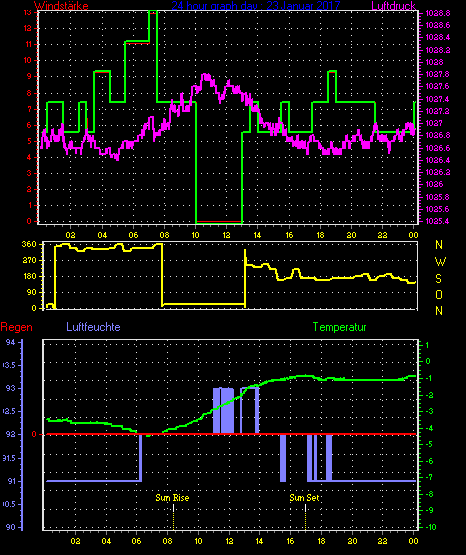Click the W compass direction letter
The height and width of the screenshot is (555, 466).
tap(440, 262)
